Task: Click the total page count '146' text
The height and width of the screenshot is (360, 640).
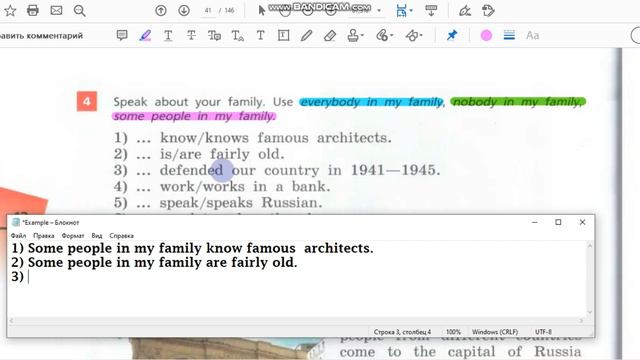Action: tap(229, 11)
